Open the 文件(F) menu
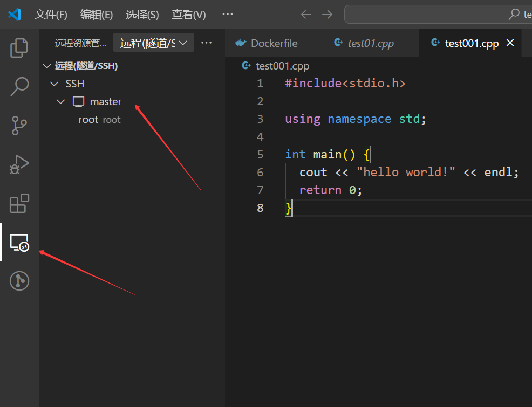 (x=51, y=15)
